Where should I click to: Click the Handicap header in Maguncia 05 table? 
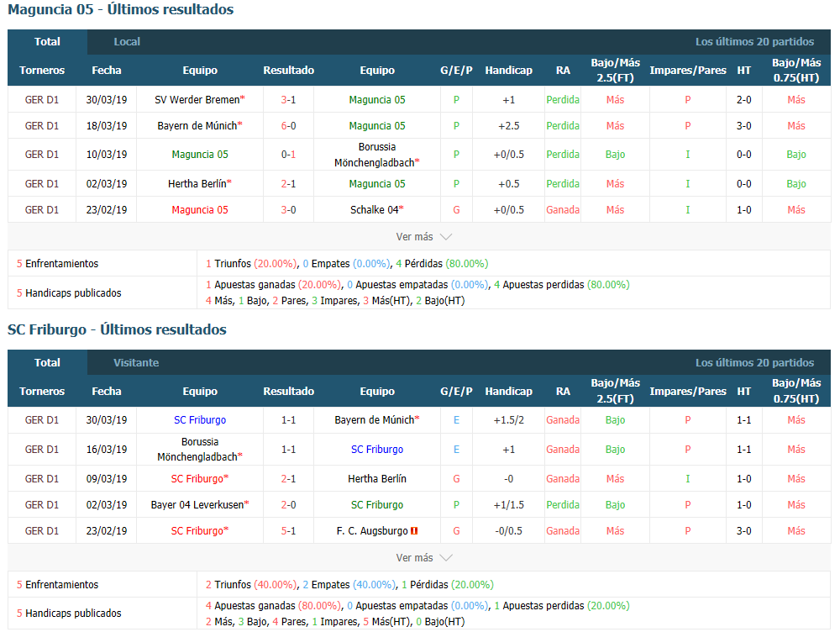click(508, 71)
